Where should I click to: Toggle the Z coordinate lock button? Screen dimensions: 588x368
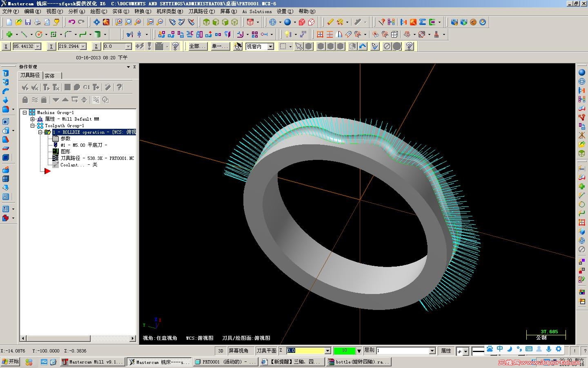96,46
